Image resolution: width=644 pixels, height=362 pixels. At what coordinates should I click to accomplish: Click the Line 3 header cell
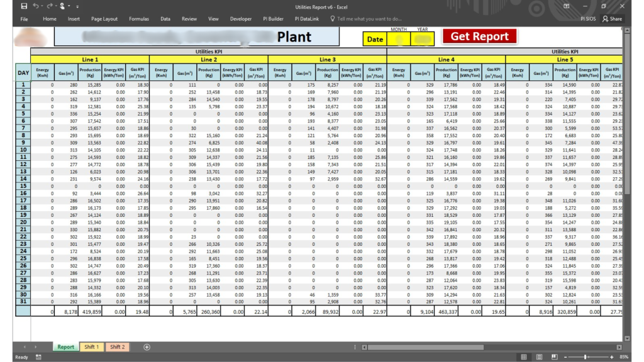[327, 60]
